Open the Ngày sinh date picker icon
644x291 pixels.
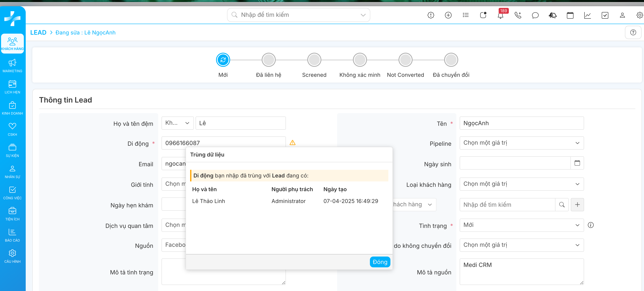577,163
